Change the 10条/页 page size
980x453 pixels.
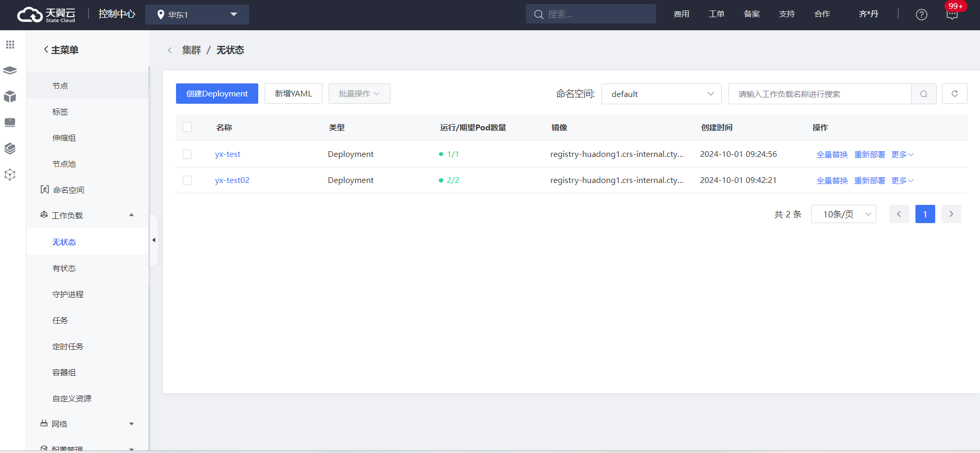tap(844, 214)
